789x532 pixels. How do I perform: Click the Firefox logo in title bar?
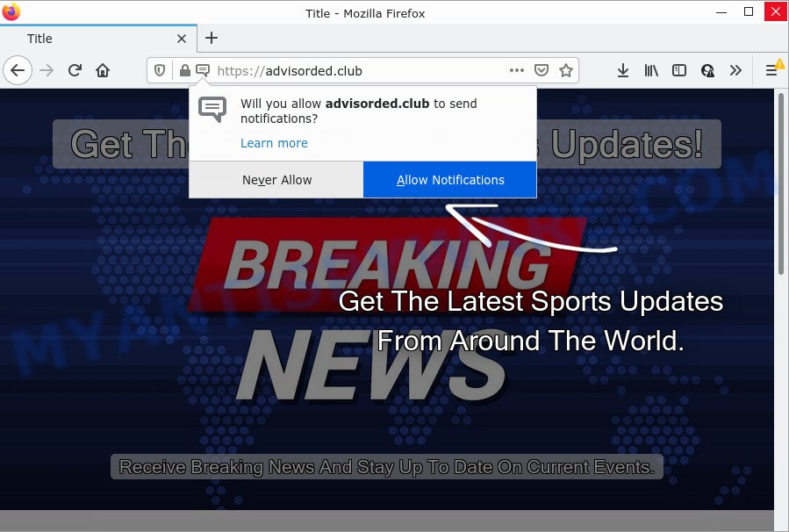11,11
